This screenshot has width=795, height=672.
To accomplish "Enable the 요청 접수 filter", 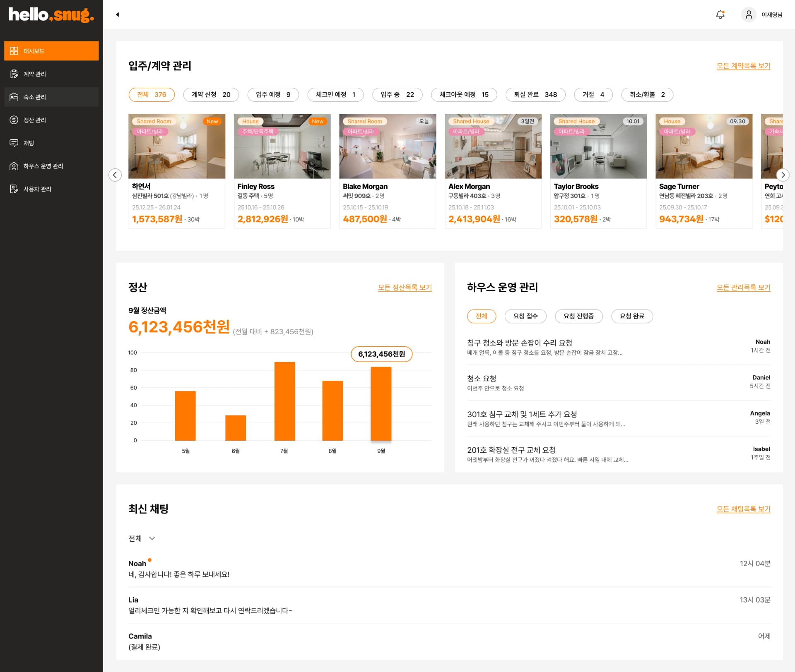I will tap(525, 316).
